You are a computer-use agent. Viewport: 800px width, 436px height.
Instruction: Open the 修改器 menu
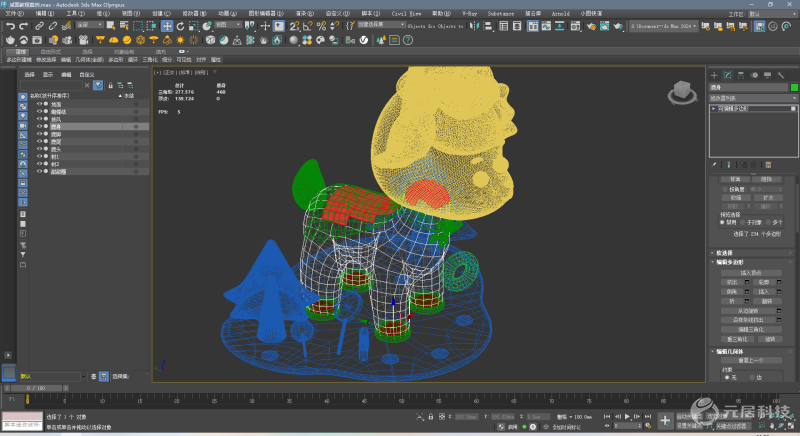click(x=194, y=13)
